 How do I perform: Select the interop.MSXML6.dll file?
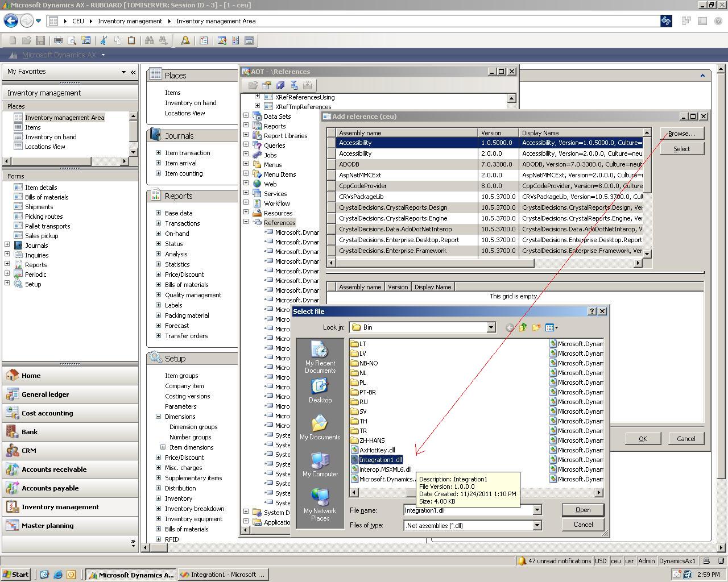click(x=381, y=469)
